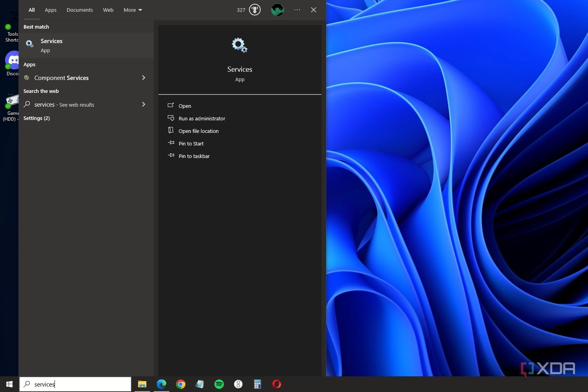Open the tilted notepad app on taskbar

(200, 384)
